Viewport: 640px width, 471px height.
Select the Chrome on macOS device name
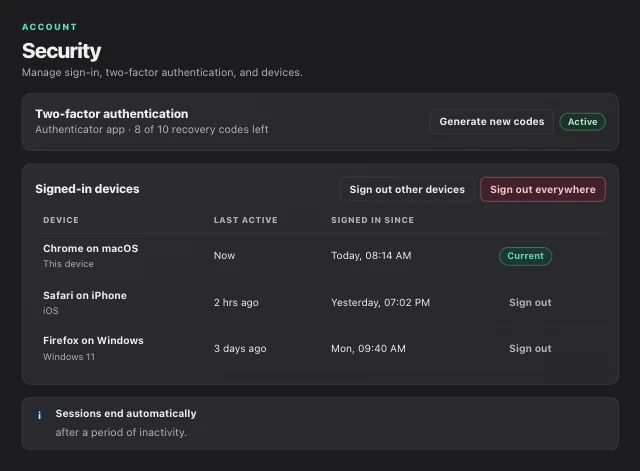[x=91, y=249]
